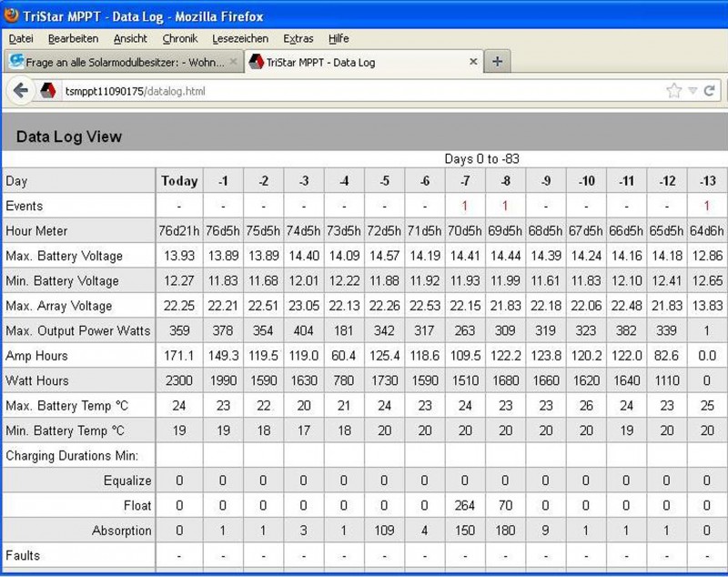Viewport: 728px width, 577px height.
Task: Close the Solarmodulbesitzer forum tab
Action: [x=233, y=62]
